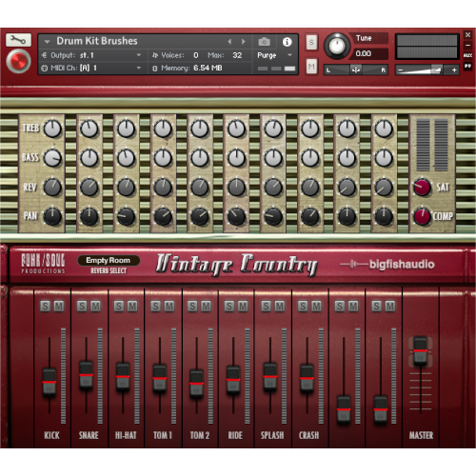Mute the SNARE channel
476x476 pixels.
pyautogui.click(x=95, y=307)
